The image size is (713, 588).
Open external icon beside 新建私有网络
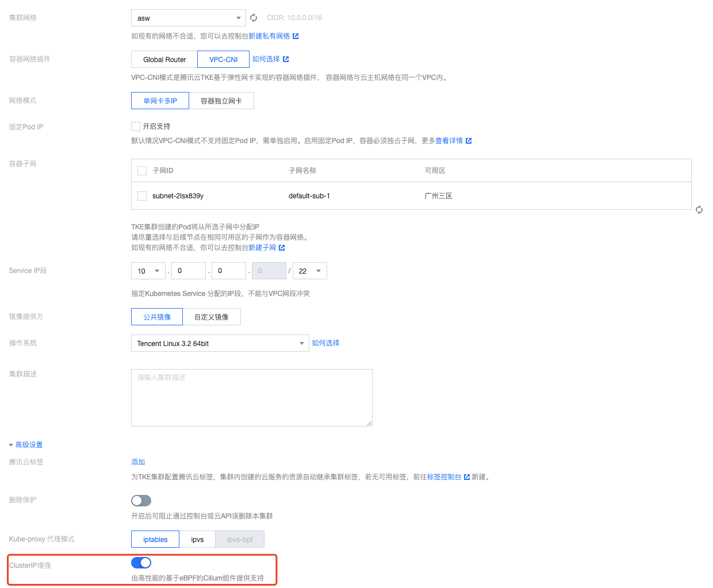point(296,36)
